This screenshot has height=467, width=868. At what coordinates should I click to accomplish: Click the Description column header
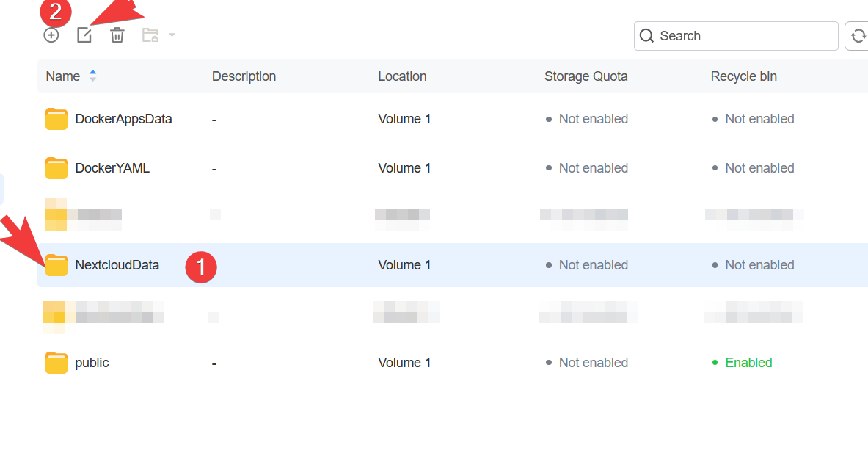[244, 76]
